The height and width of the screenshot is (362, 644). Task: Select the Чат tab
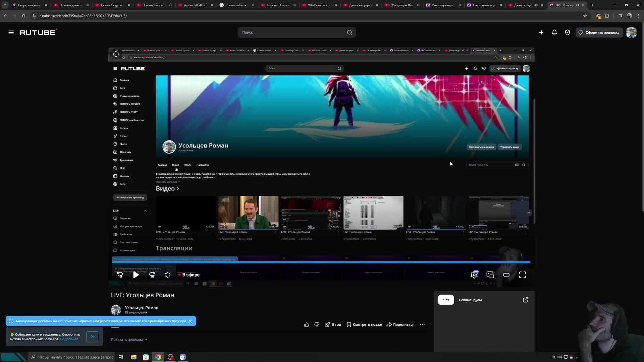[x=446, y=300]
